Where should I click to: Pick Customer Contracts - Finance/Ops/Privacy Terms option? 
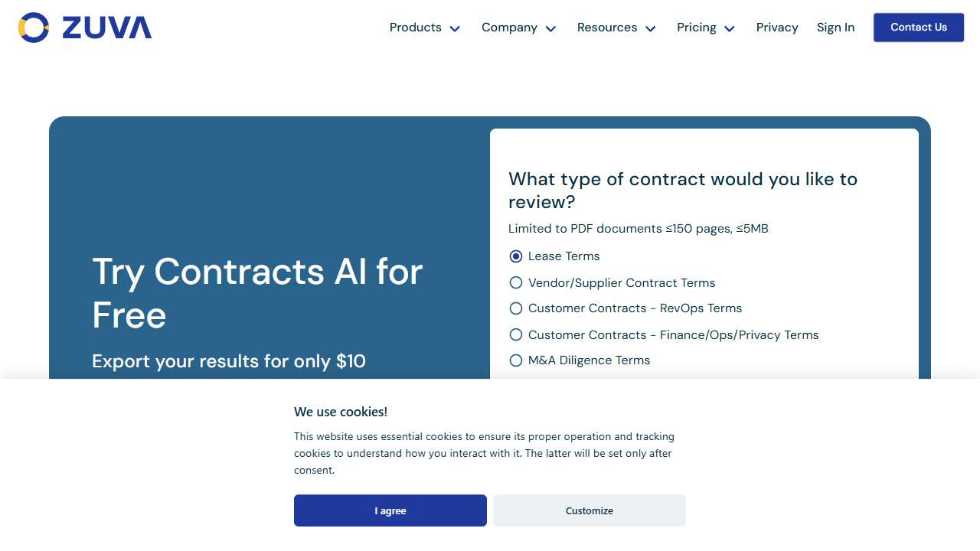516,335
